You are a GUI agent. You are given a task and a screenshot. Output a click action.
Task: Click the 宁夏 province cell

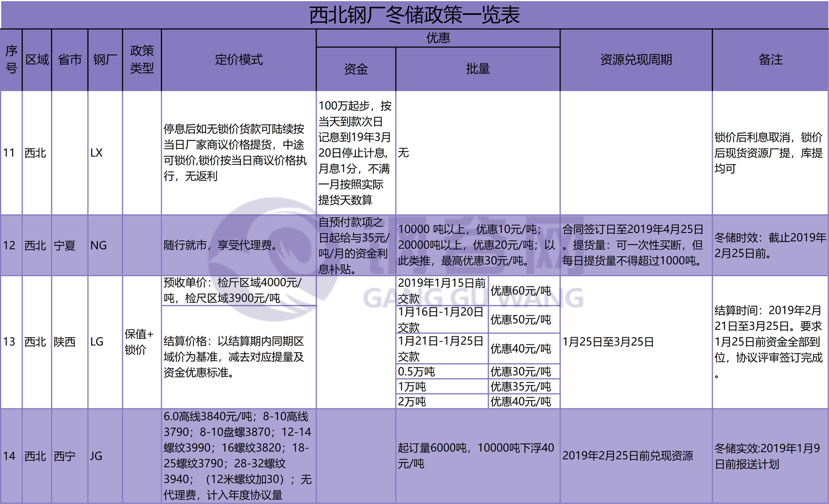pyautogui.click(x=70, y=245)
